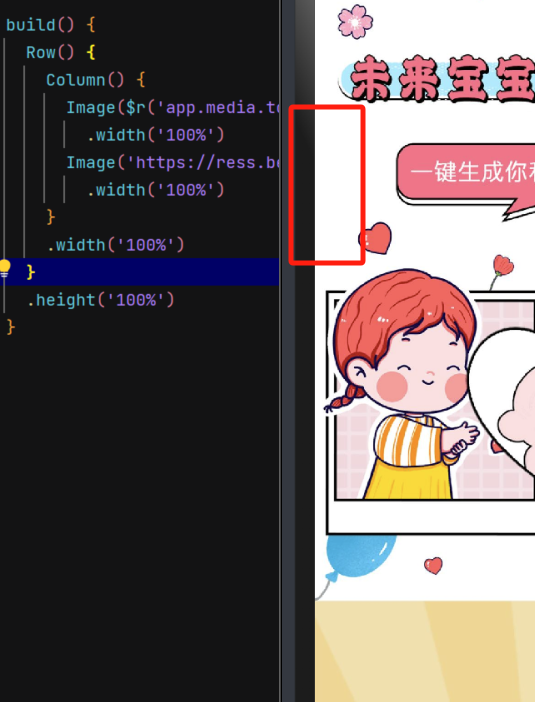Viewport: 535px width, 702px height.
Task: Click .width('100%') under the app.media Image
Action: coord(155,135)
